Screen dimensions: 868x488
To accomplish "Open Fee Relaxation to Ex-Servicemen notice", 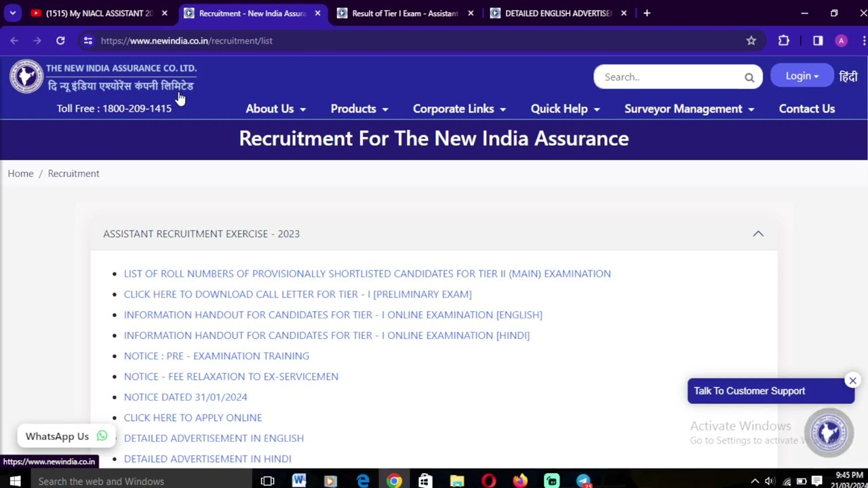I will (x=231, y=376).
